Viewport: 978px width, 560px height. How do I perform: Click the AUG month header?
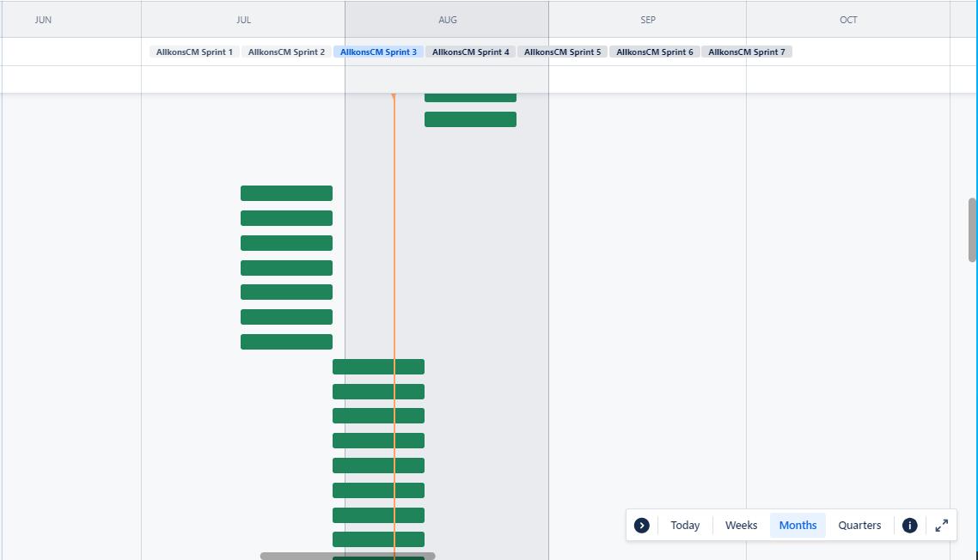pyautogui.click(x=447, y=19)
